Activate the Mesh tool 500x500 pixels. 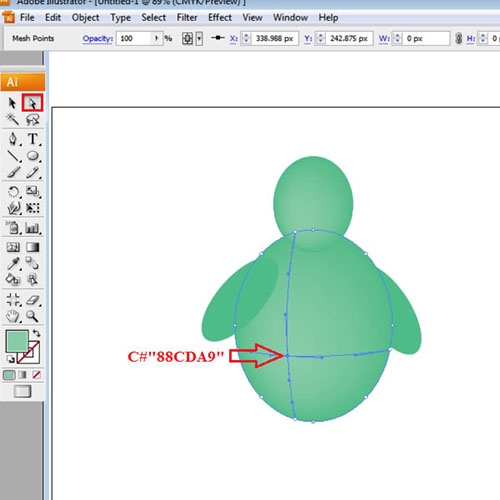pos(13,247)
